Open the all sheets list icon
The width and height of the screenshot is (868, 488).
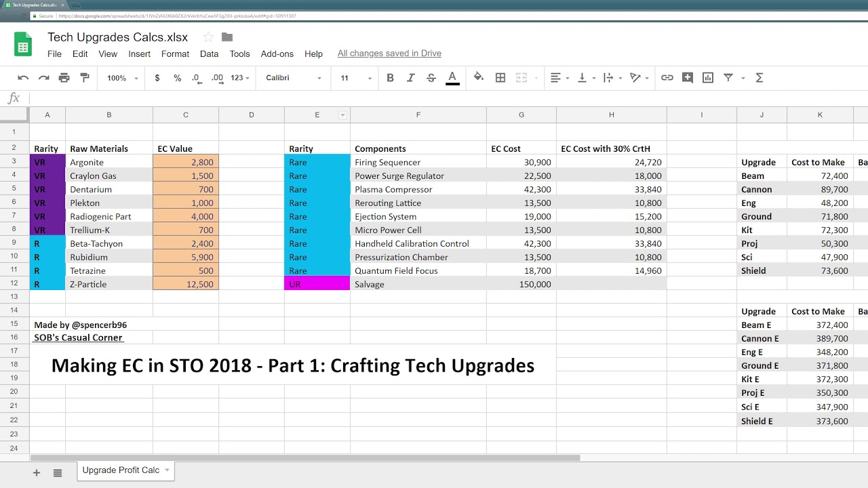point(58,472)
